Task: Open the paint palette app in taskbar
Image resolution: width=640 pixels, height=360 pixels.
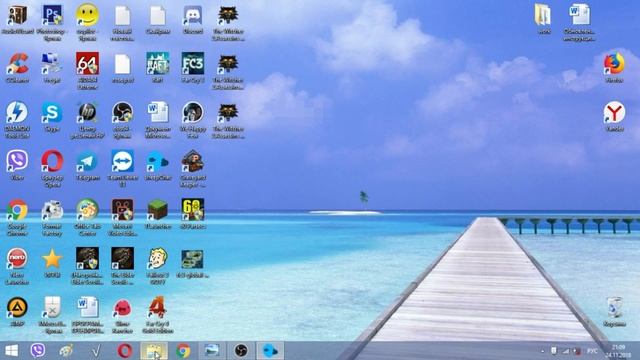Action: (66, 351)
